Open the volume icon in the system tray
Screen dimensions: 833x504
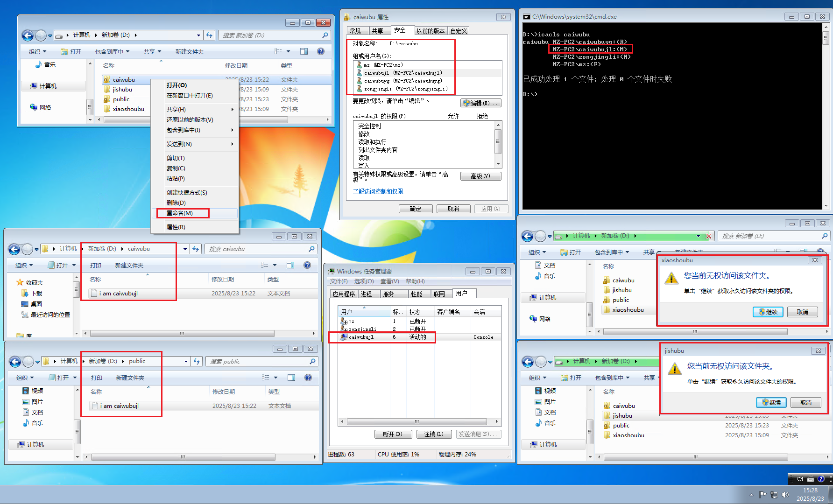(x=785, y=495)
